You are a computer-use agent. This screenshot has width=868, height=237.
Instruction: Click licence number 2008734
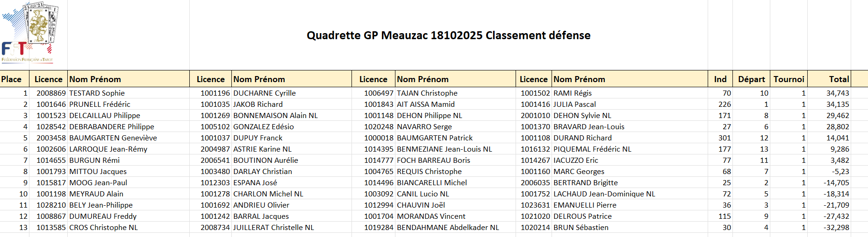coord(215,228)
